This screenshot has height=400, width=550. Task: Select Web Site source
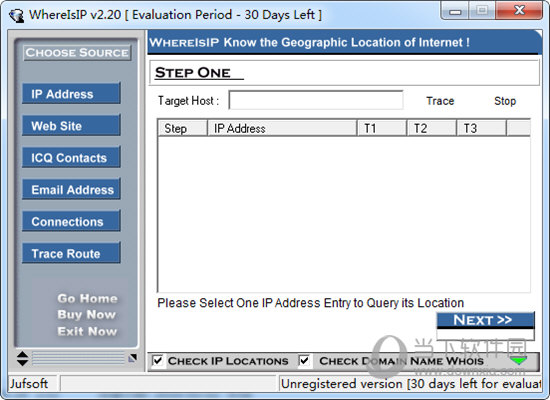tap(71, 126)
